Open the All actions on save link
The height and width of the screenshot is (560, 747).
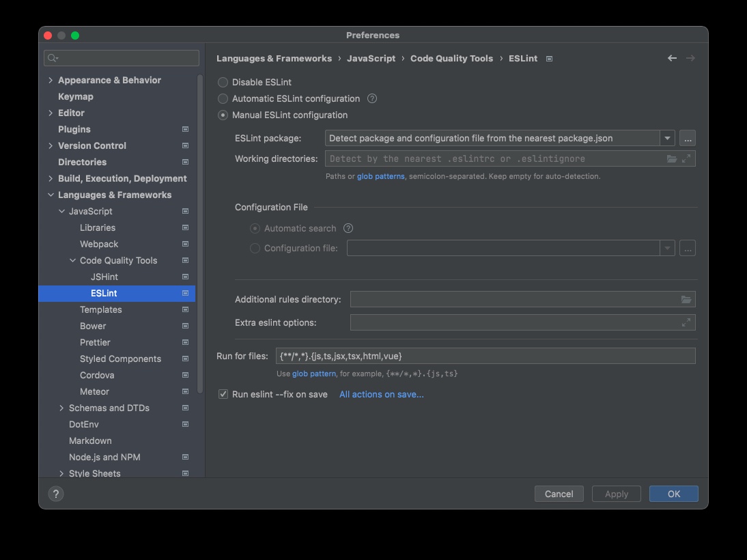(x=381, y=395)
